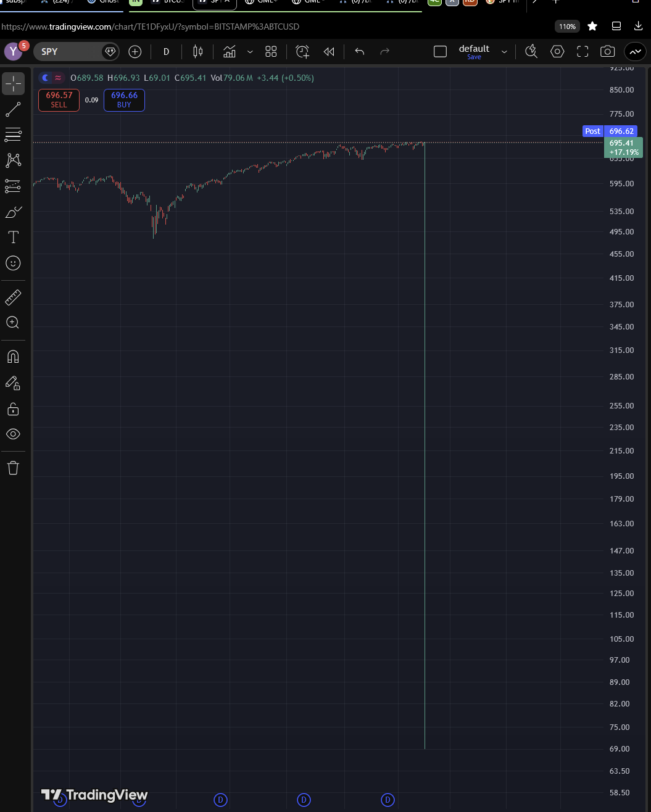Click the moon session icon near OHLC
The height and width of the screenshot is (812, 651).
pos(45,78)
